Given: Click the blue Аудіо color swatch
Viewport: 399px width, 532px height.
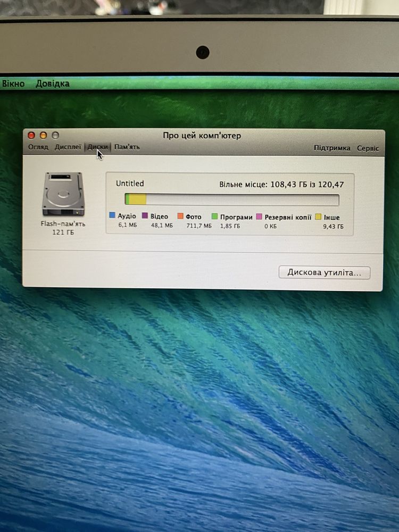Looking at the screenshot, I should click(x=112, y=215).
